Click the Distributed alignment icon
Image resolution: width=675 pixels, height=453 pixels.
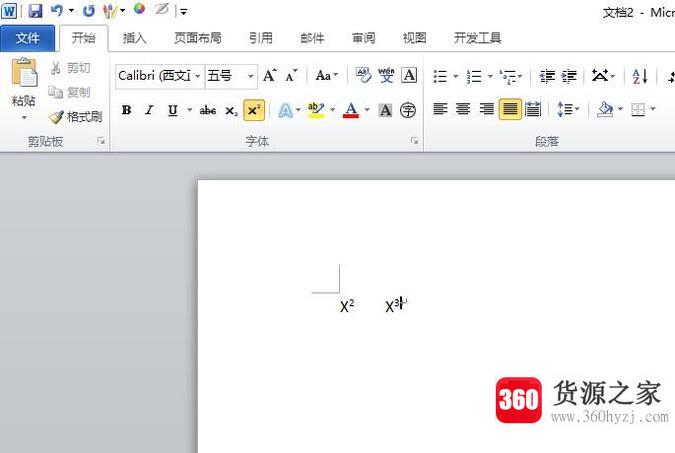point(533,109)
